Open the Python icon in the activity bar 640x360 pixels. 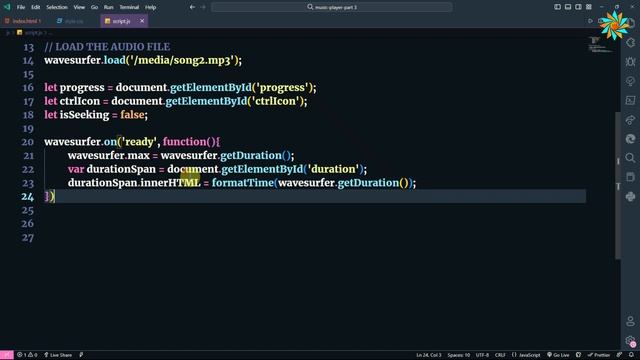[631, 196]
